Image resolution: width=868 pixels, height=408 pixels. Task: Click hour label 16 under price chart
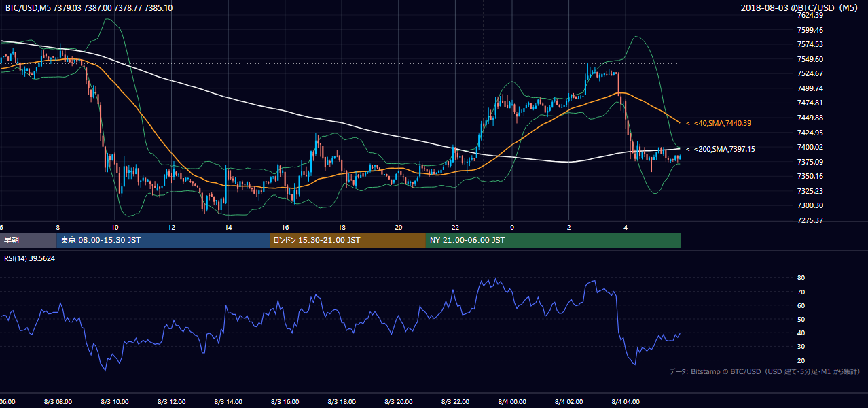(285, 227)
